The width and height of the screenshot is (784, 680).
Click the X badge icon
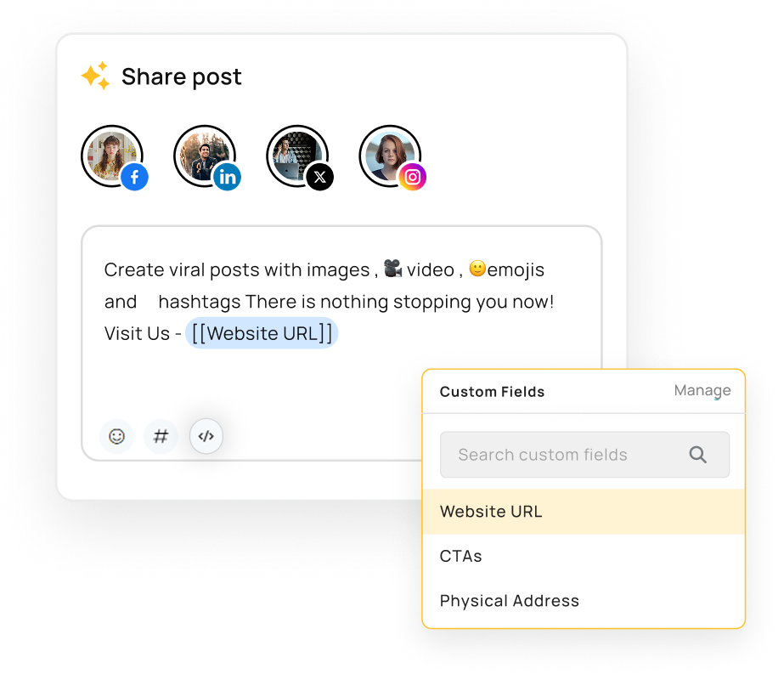320,177
